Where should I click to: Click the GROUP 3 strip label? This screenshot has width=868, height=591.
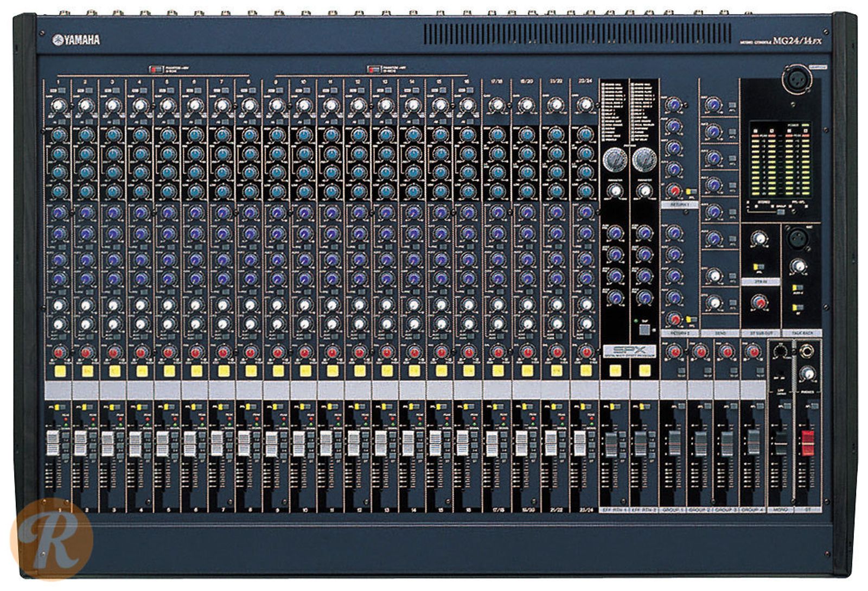[727, 511]
